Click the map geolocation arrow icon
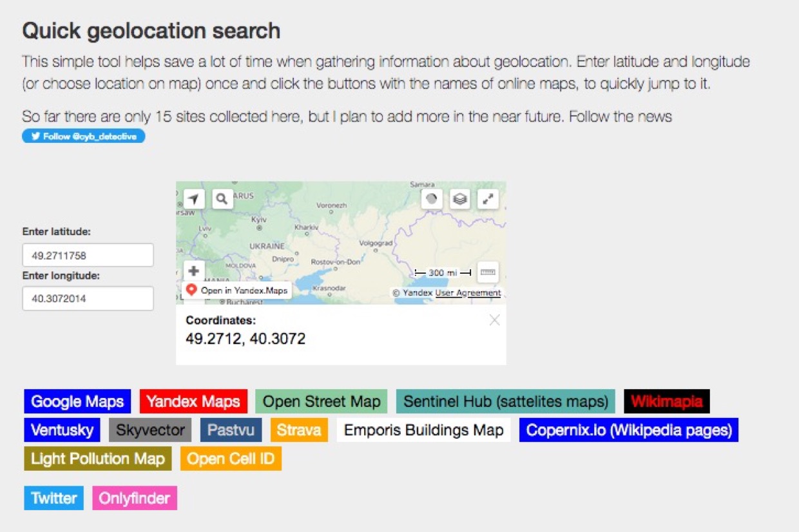 194,199
